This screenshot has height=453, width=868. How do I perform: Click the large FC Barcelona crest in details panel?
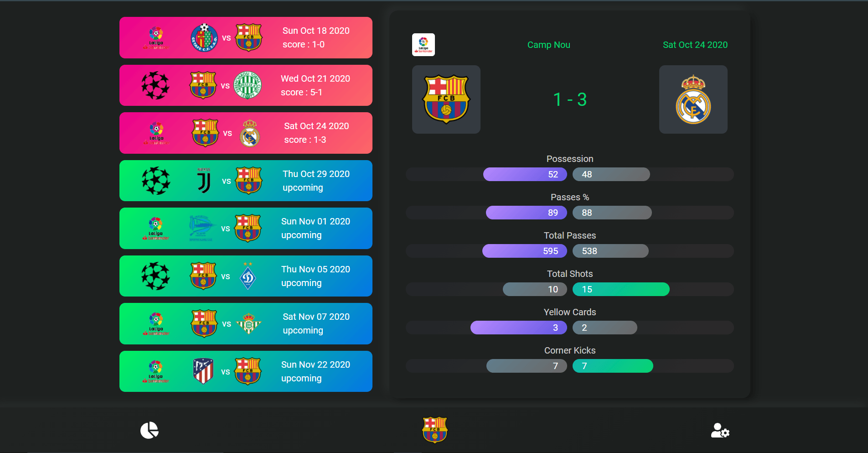point(446,99)
